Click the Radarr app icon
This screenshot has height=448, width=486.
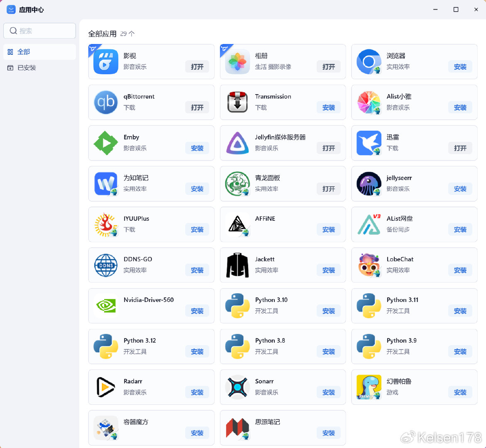[106, 387]
